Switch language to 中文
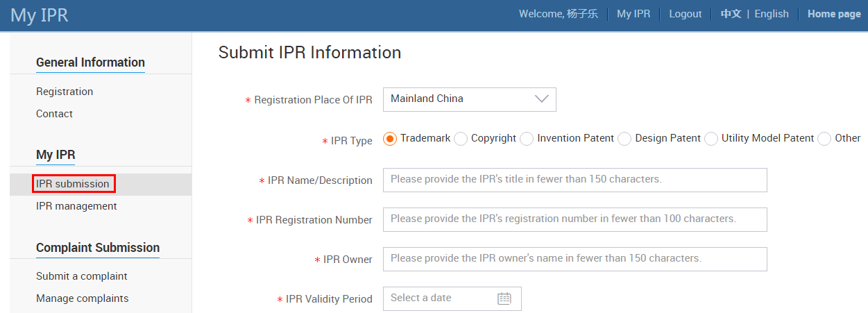 (731, 14)
